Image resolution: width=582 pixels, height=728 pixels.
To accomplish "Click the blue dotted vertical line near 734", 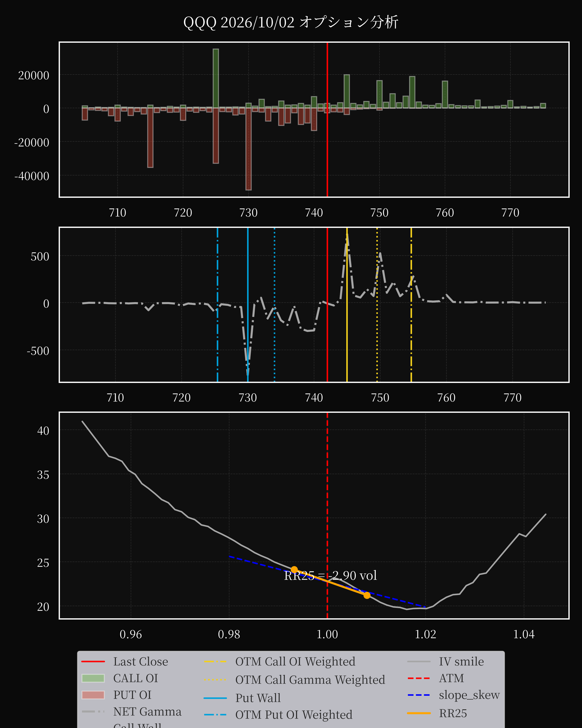I will click(274, 305).
